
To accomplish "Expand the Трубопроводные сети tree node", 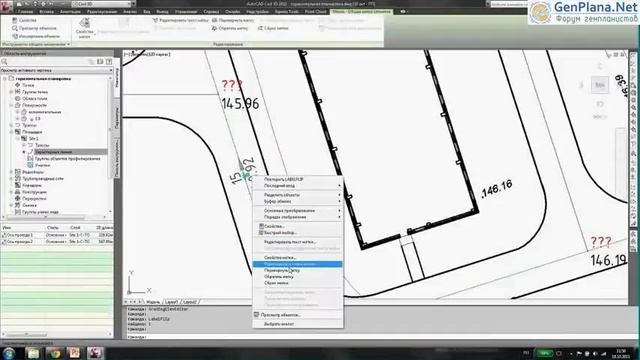I will coord(11,178).
